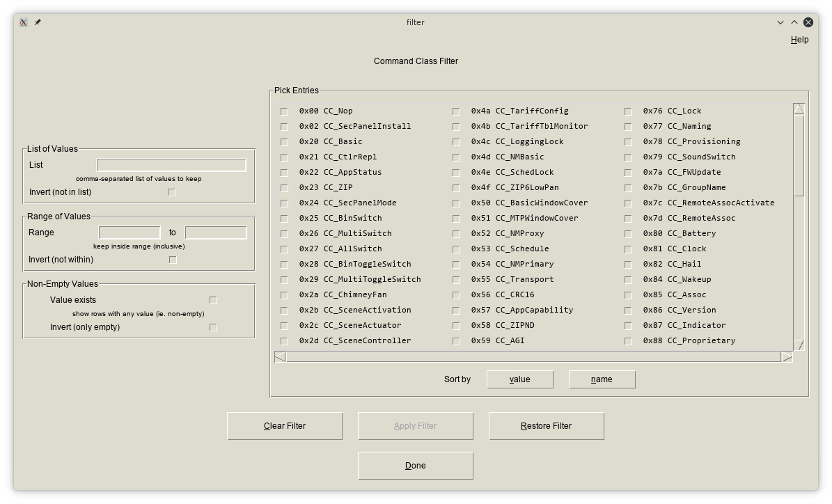Viewport: 832px width, 504px height.
Task: Select the 0x56 CC_CRC16 checkbox
Action: pos(456,295)
